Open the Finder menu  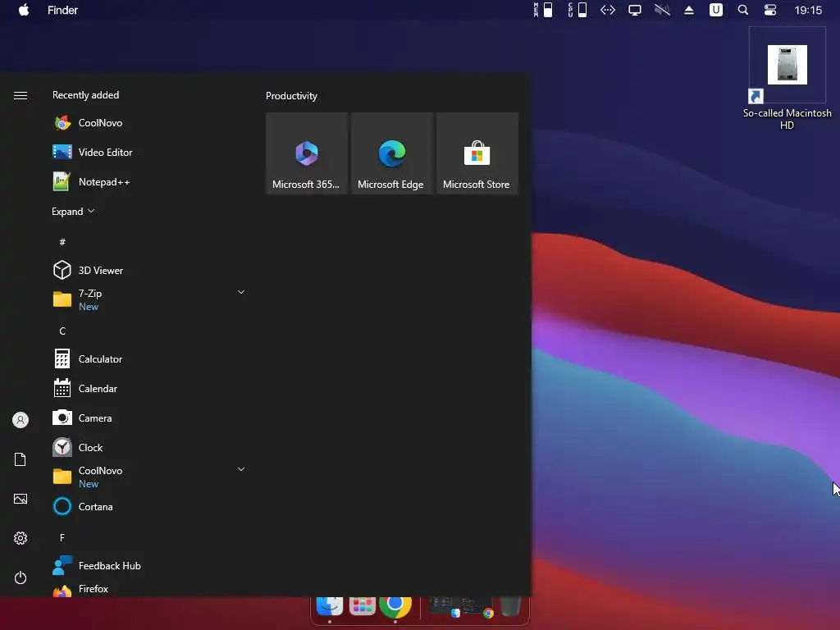point(62,10)
